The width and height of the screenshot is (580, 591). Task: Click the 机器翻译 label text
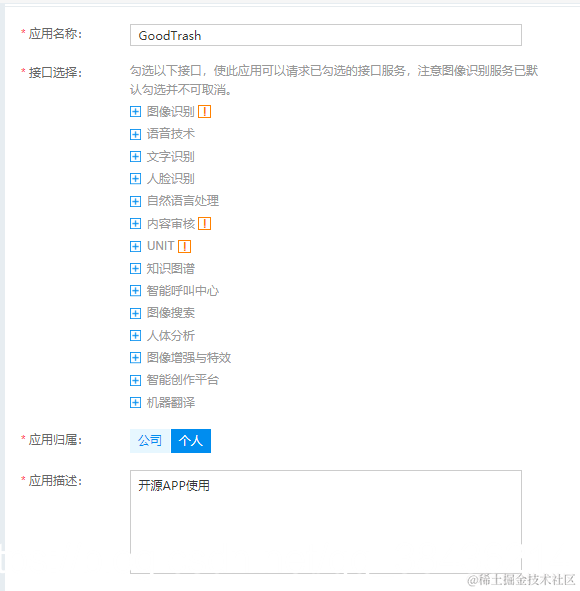point(171,403)
